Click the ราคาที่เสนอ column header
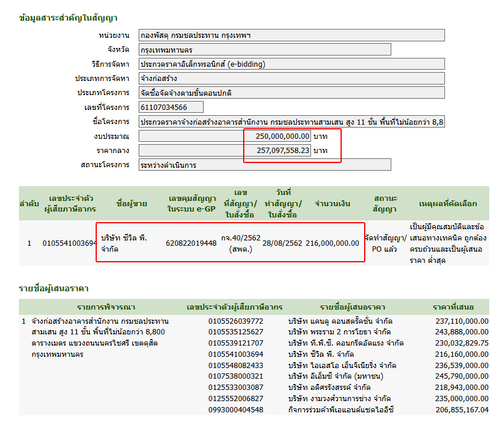The image size is (504, 423). click(x=453, y=307)
